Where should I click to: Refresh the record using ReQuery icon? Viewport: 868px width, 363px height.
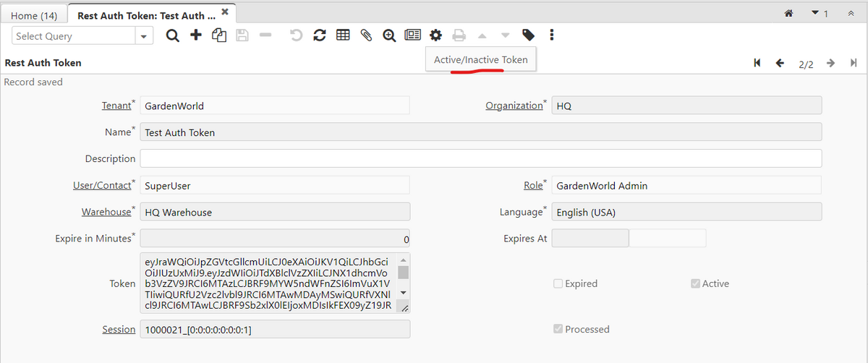point(320,35)
